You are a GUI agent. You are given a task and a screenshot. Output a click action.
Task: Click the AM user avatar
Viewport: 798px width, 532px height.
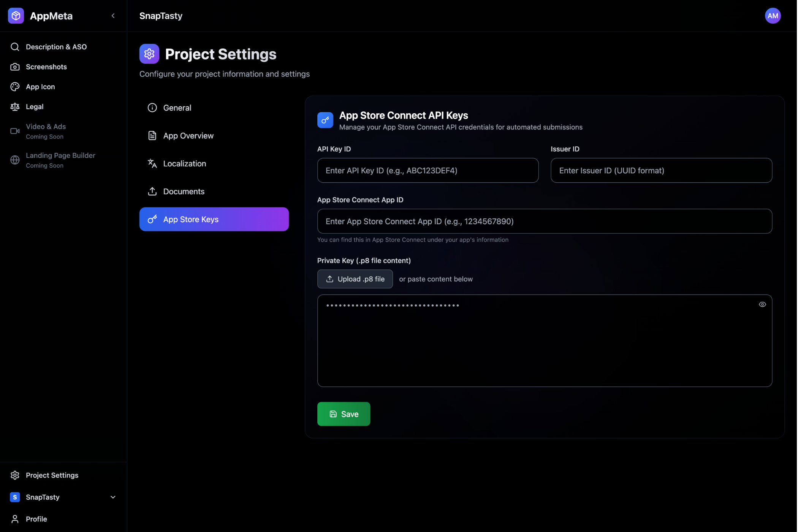[x=773, y=16]
